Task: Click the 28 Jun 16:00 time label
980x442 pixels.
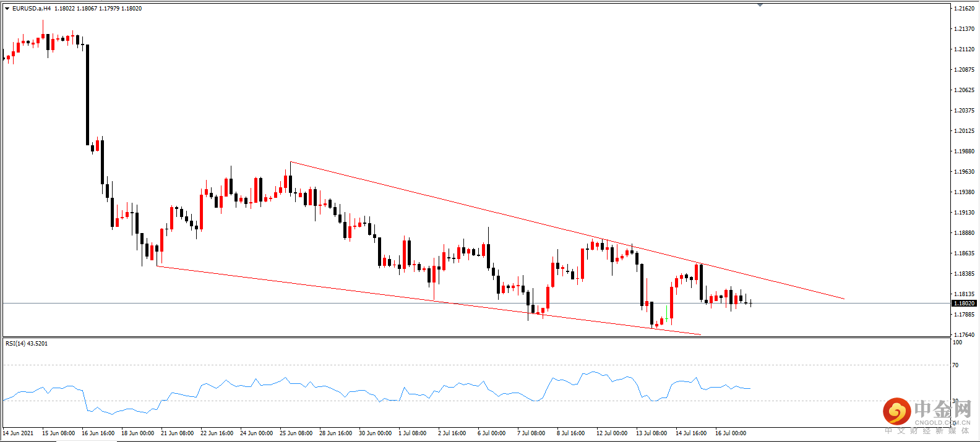Action: point(336,433)
